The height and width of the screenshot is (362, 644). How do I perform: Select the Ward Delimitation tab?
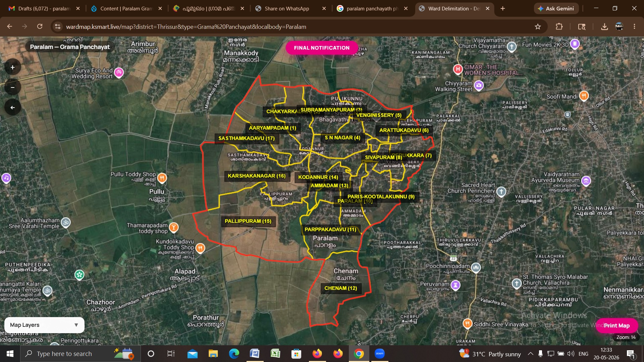point(454,9)
